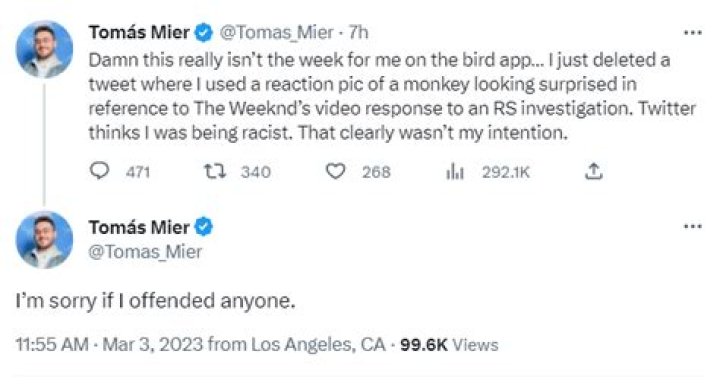The height and width of the screenshot is (386, 720).
Task: Open the 7h timestamp link
Action: pos(358,33)
